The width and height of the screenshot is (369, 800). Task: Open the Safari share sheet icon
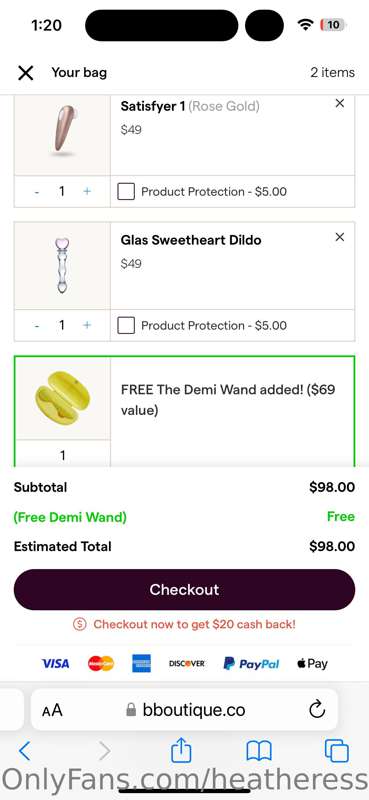coord(181,751)
